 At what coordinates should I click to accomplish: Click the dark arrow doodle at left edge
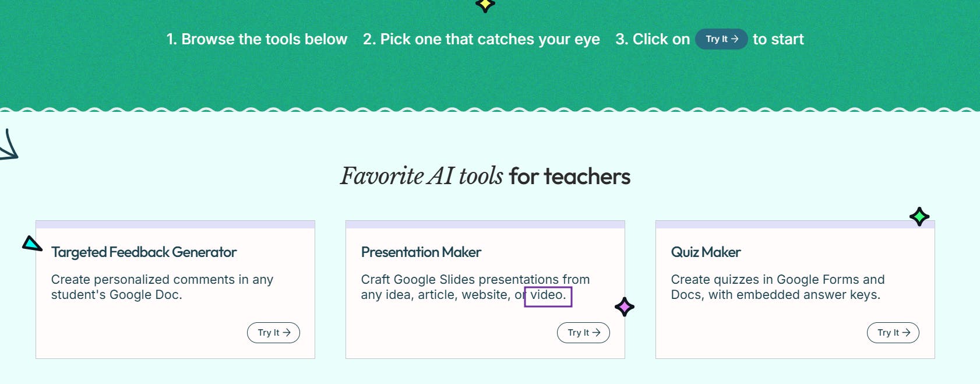point(9,146)
